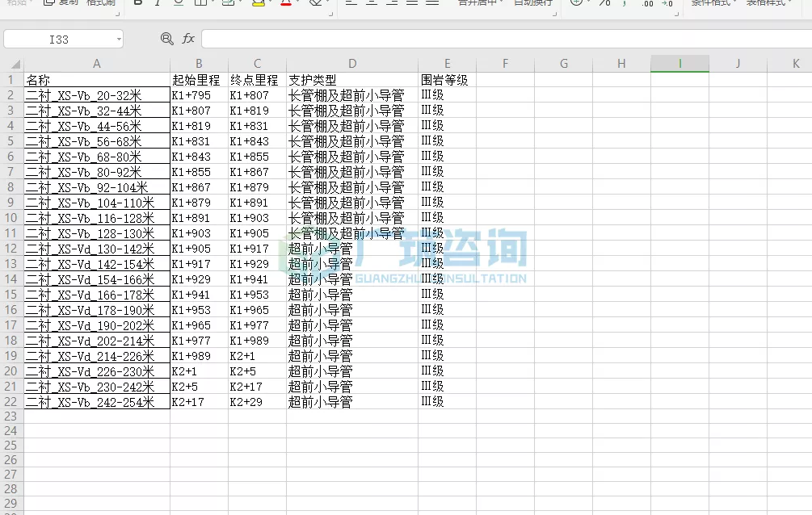Click the select-all corner triangle

tap(15, 65)
